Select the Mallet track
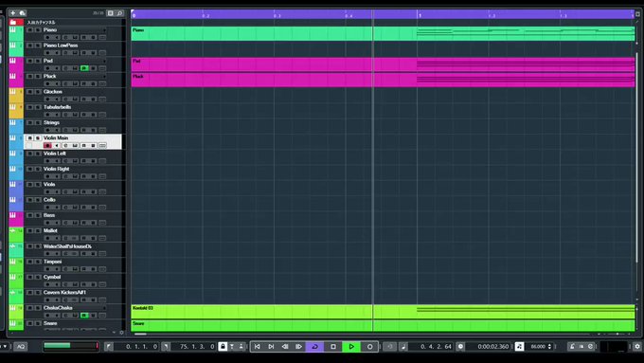Screen dimensions: 644x363 tap(50, 231)
